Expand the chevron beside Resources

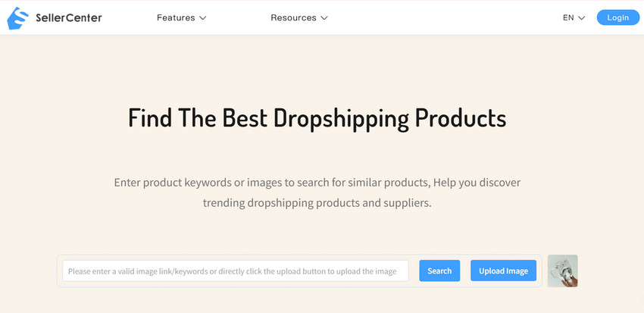coord(324,18)
